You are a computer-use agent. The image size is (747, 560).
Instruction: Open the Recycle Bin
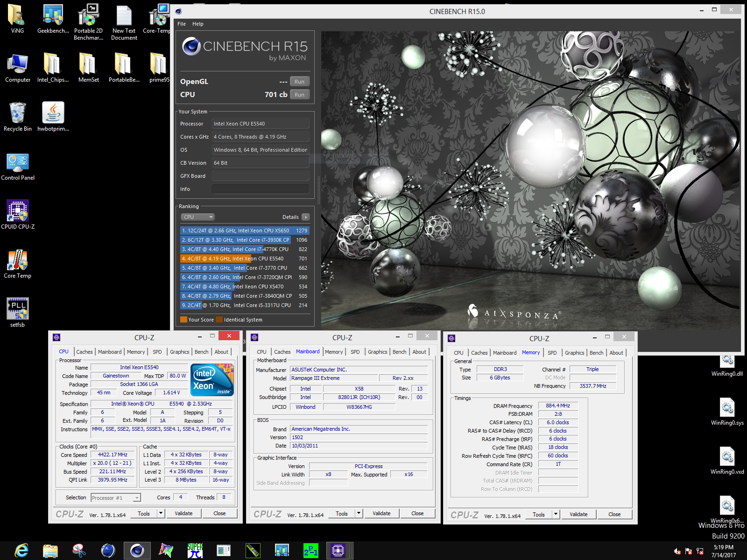pyautogui.click(x=18, y=117)
